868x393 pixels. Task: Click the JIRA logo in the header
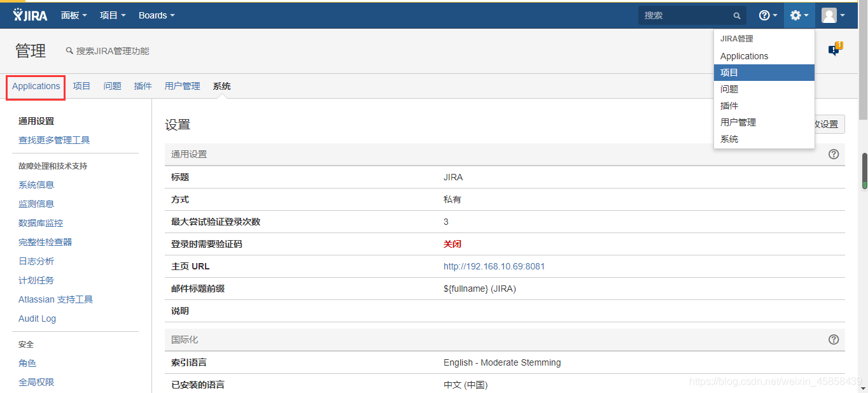pos(30,15)
